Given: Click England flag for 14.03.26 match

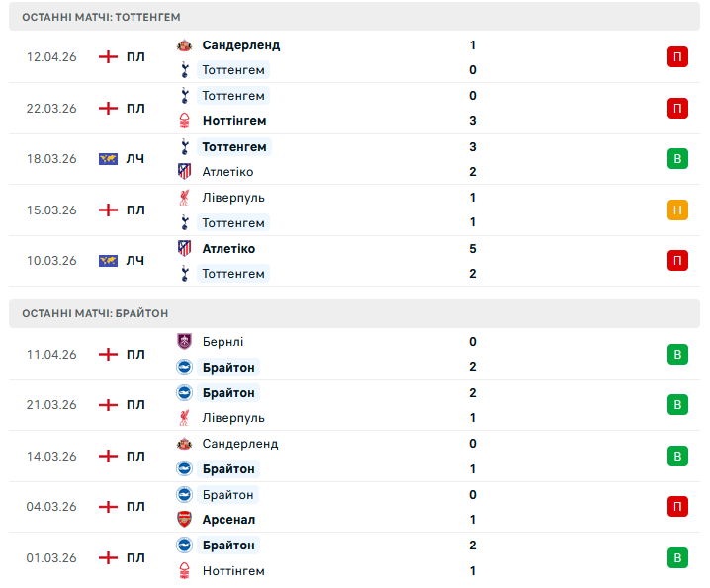Looking at the screenshot, I should (108, 457).
